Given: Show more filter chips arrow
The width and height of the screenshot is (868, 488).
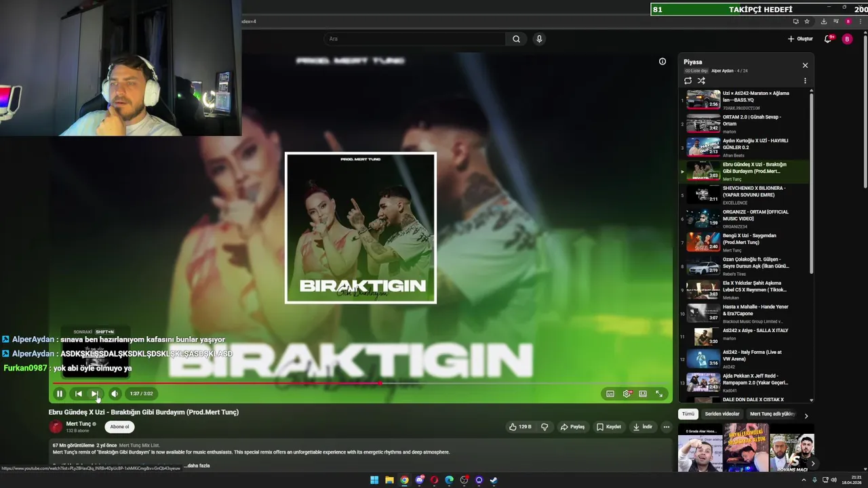Looking at the screenshot, I should coord(806,415).
